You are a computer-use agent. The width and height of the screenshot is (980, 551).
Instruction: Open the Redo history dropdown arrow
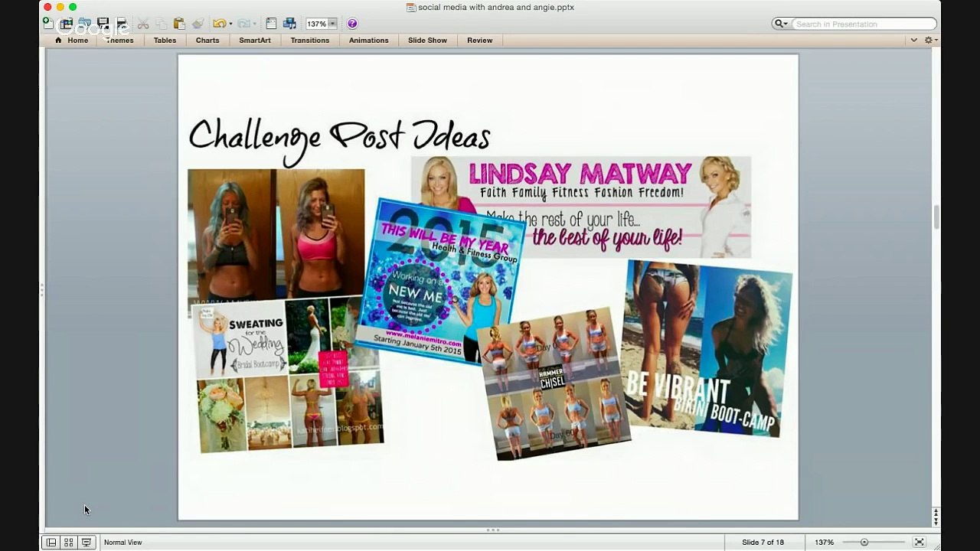pyautogui.click(x=254, y=24)
